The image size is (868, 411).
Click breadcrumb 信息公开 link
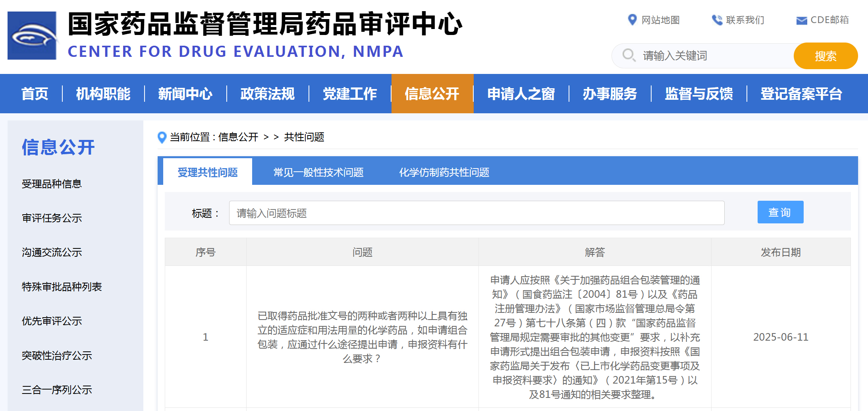click(238, 137)
